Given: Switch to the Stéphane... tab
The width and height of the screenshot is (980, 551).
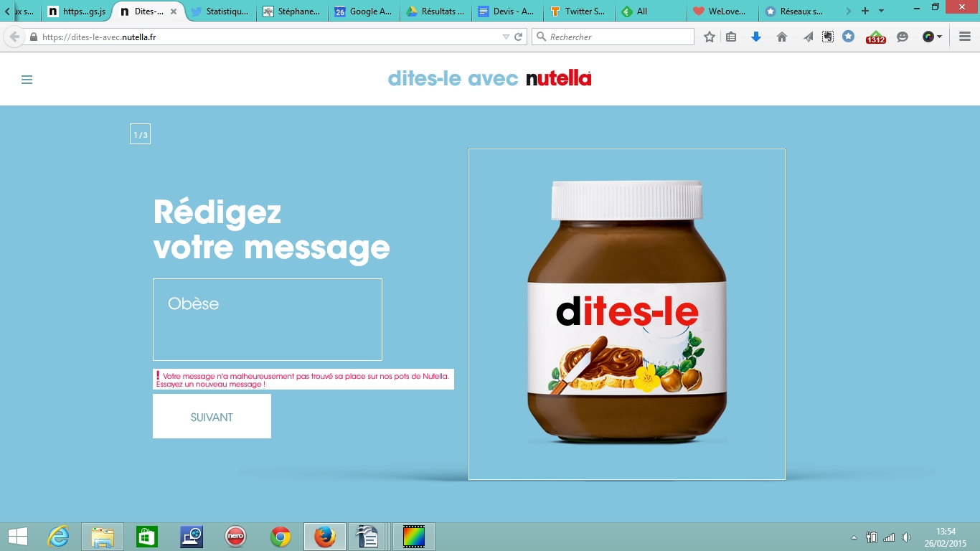Looking at the screenshot, I should [x=293, y=11].
